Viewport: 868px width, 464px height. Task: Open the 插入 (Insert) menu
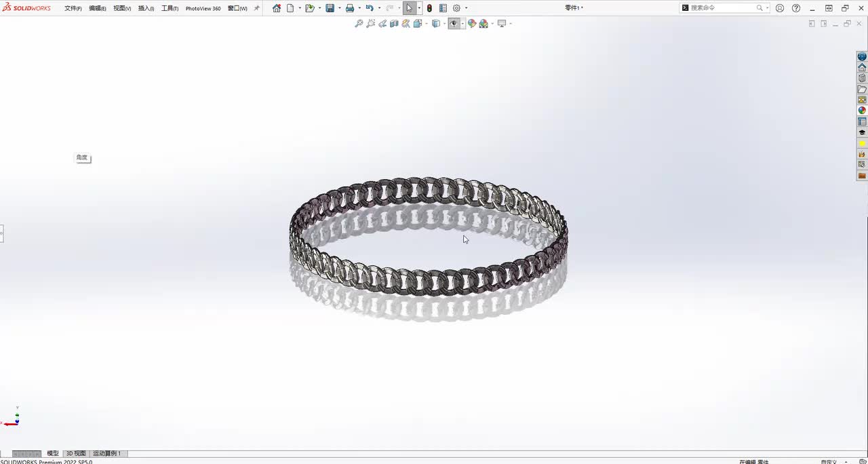(x=146, y=8)
